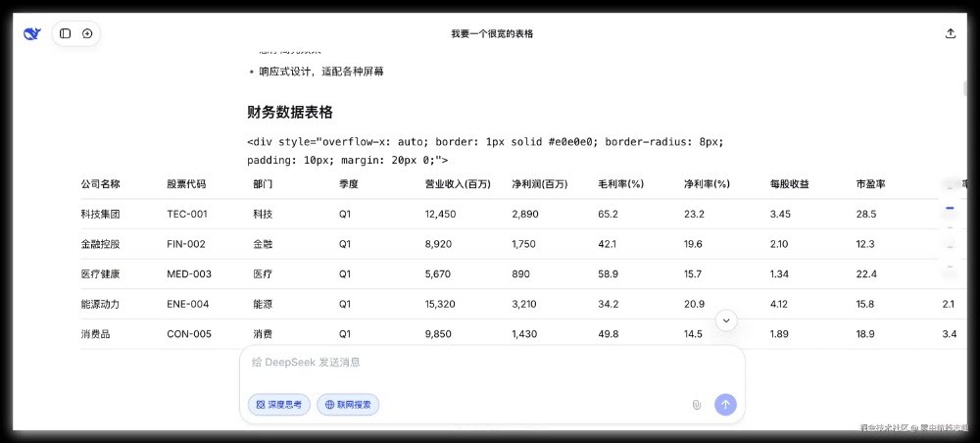Click the DeepSeek whale logo
980x443 pixels.
click(x=32, y=33)
